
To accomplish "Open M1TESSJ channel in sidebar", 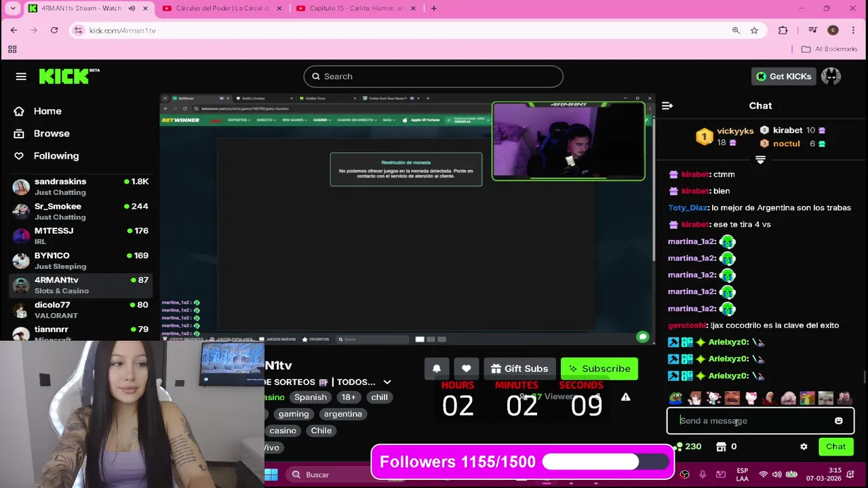I will (82, 236).
